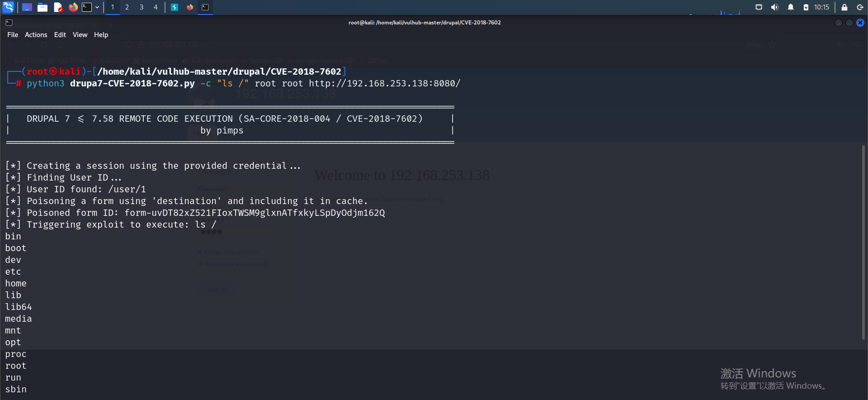Image resolution: width=868 pixels, height=400 pixels.
Task: Launch Firefox from the panel launcher
Action: (73, 7)
